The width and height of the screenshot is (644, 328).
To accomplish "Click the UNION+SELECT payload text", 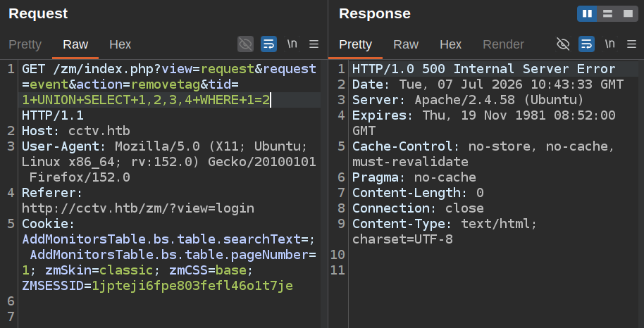I will 147,100.
